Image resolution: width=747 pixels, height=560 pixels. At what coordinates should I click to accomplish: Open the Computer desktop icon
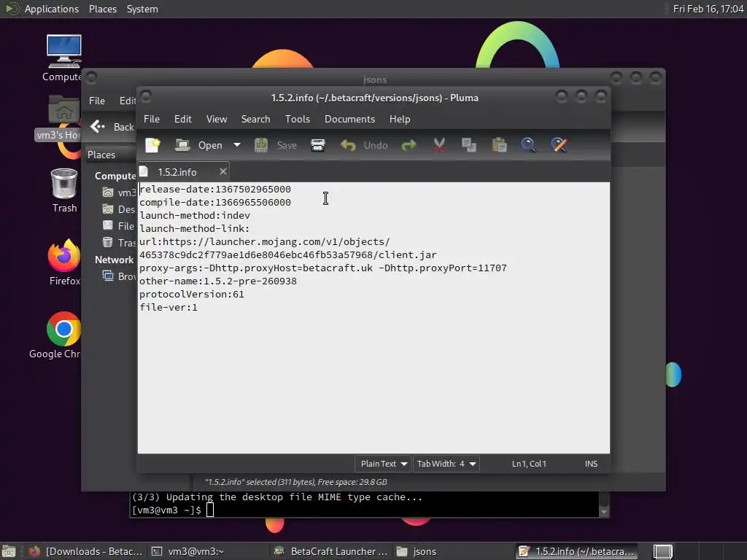63,58
